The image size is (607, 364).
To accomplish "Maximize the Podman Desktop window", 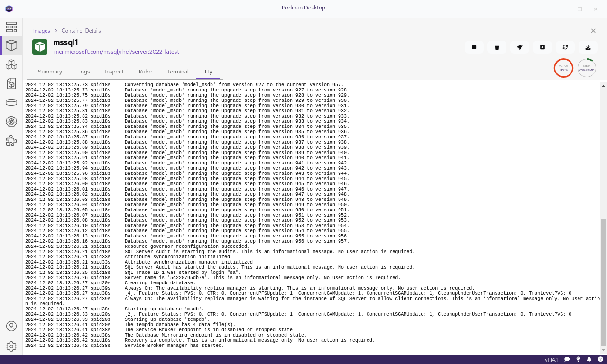I will click(579, 9).
